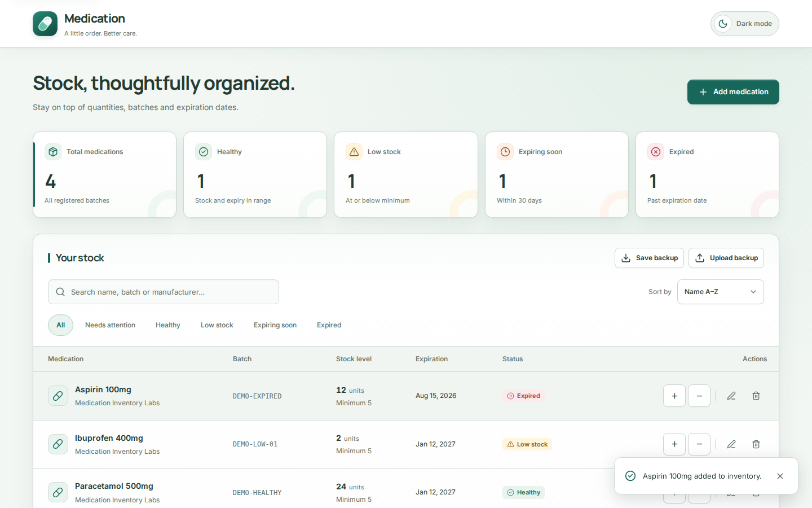Screen dimensions: 812x508
Task: Focus the search name, batch or manufacturer field
Action: tap(164, 292)
